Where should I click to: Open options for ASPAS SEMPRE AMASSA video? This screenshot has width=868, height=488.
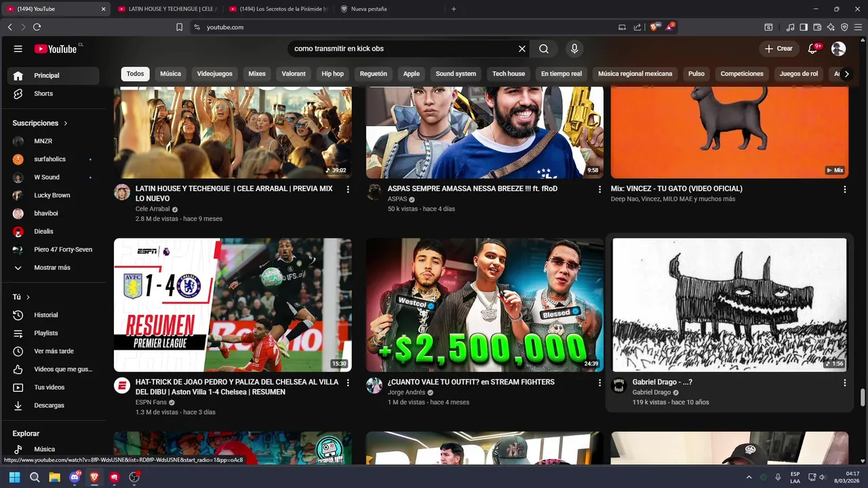(599, 189)
